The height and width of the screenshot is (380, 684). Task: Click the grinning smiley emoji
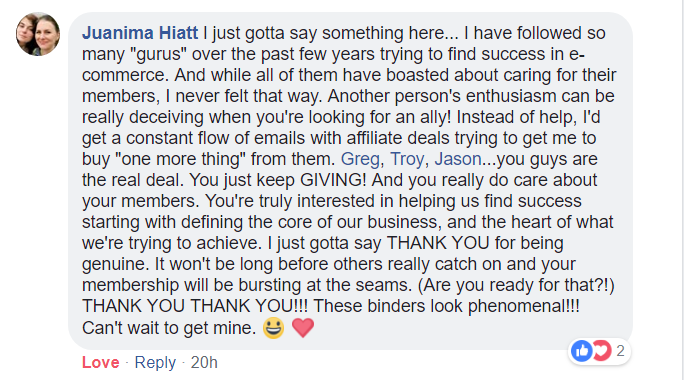point(274,328)
